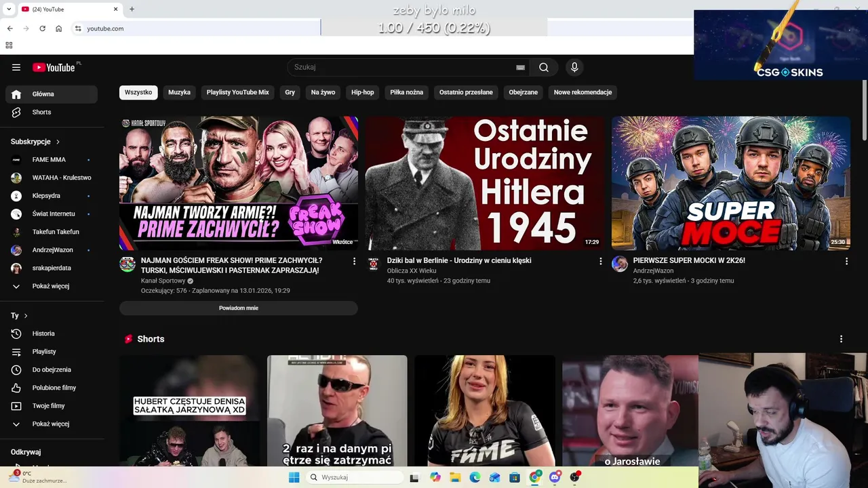The width and height of the screenshot is (868, 488).
Task: Click the browser home button
Action: pyautogui.click(x=59, y=28)
